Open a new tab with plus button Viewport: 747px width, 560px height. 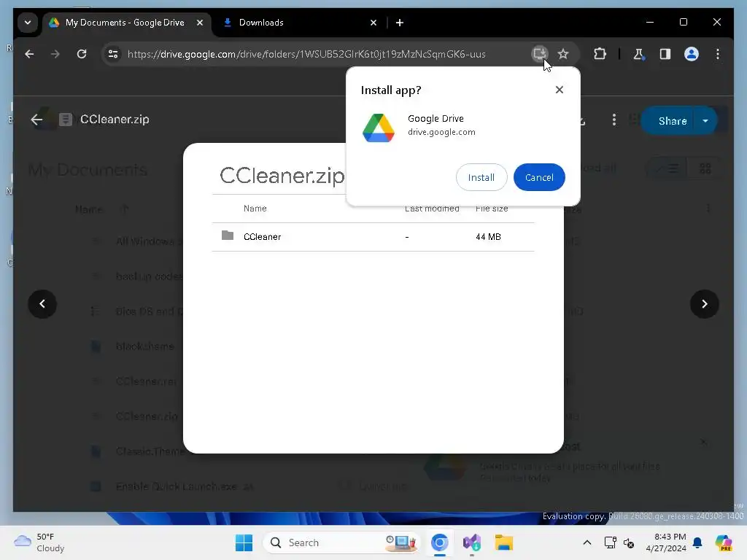pyautogui.click(x=400, y=23)
